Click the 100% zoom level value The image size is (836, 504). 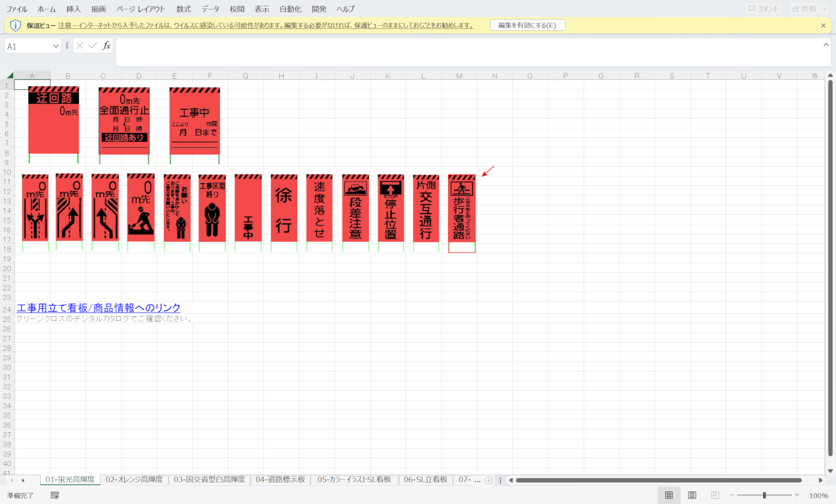coord(819,496)
